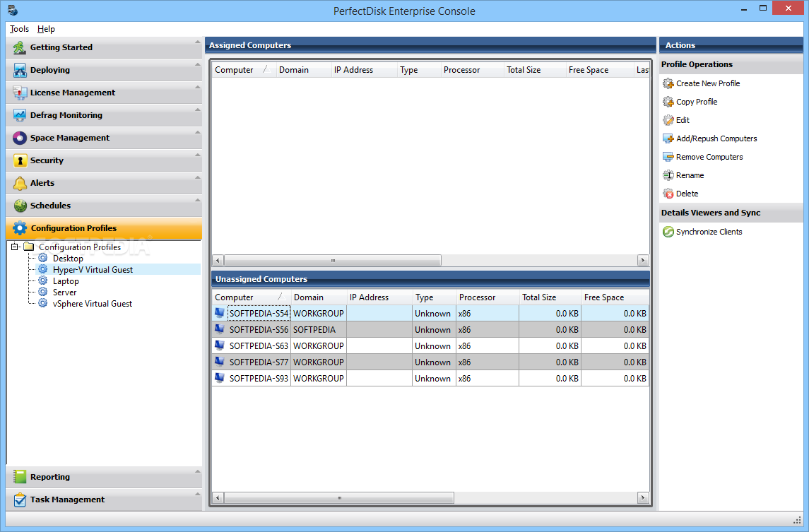Click left arrow of Unassigned Computers scrollbar

pos(218,497)
